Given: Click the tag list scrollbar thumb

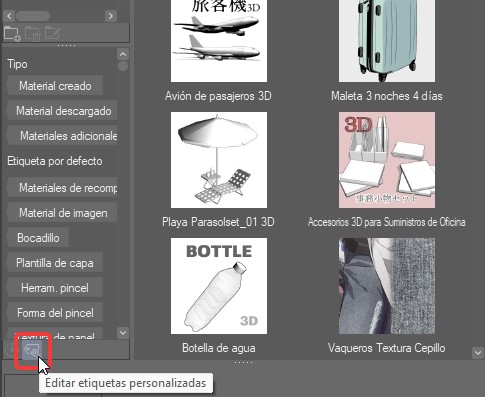Looking at the screenshot, I should tap(123, 66).
